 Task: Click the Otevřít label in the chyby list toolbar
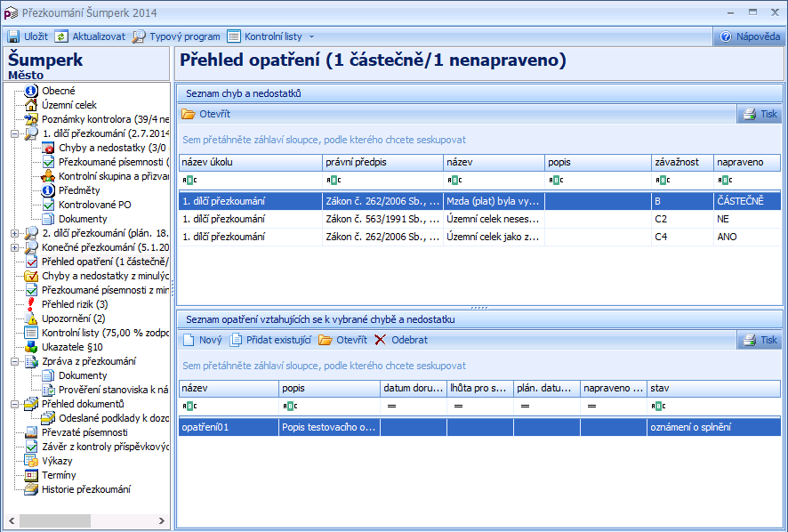click(x=214, y=114)
